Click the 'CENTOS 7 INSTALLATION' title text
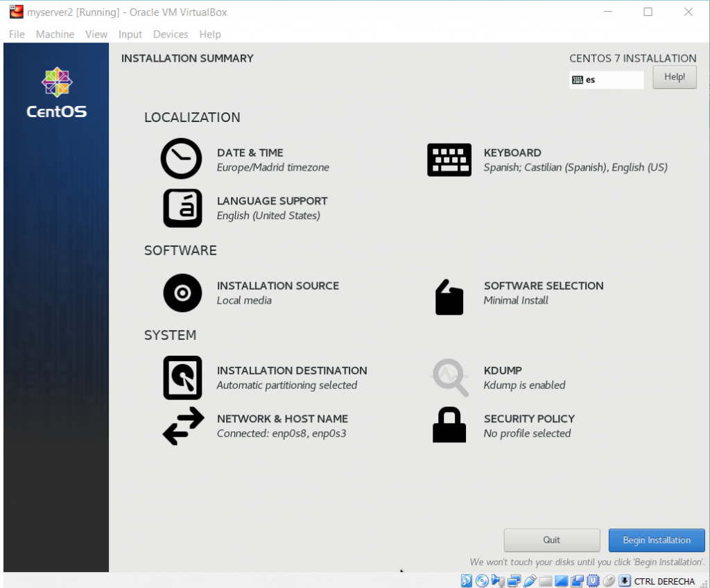Viewport: 710px width, 588px height. pos(632,58)
